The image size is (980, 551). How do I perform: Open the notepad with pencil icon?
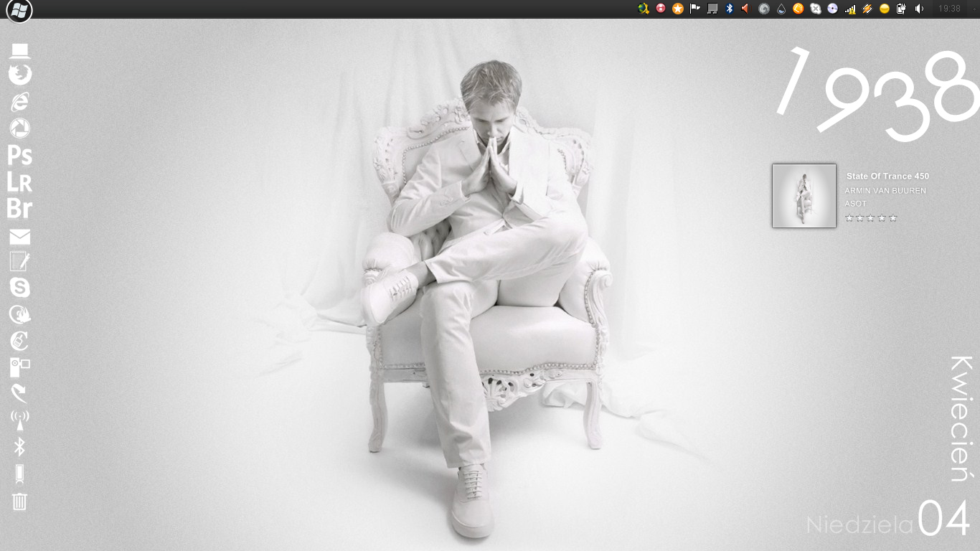click(x=20, y=261)
